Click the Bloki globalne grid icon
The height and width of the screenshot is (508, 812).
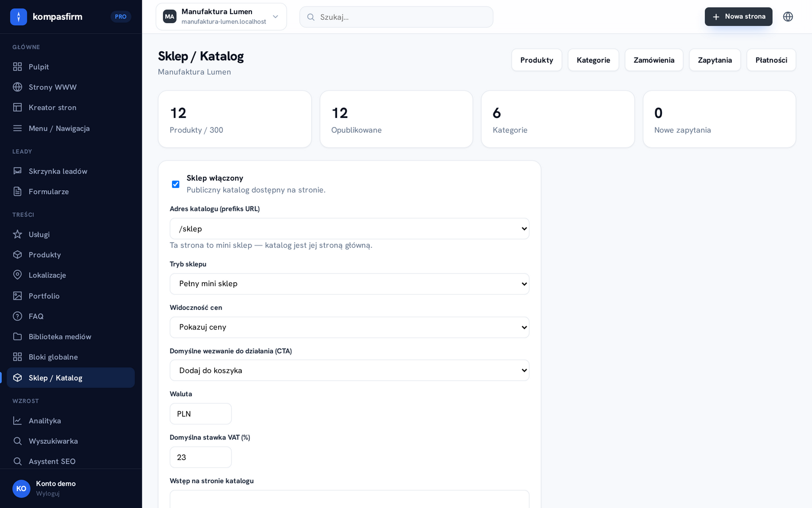coord(17,357)
